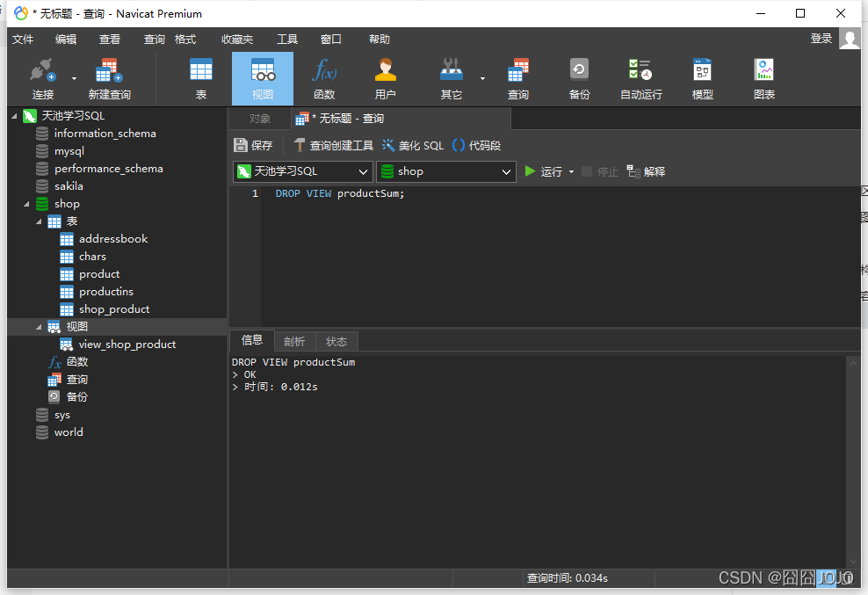The image size is (868, 595).
Task: Switch to the 信息 result tab
Action: 252,340
